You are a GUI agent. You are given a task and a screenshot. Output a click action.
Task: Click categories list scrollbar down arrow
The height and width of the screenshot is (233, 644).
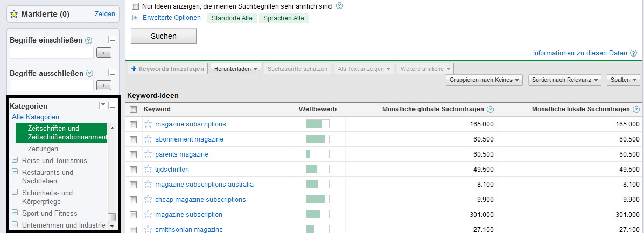click(111, 226)
